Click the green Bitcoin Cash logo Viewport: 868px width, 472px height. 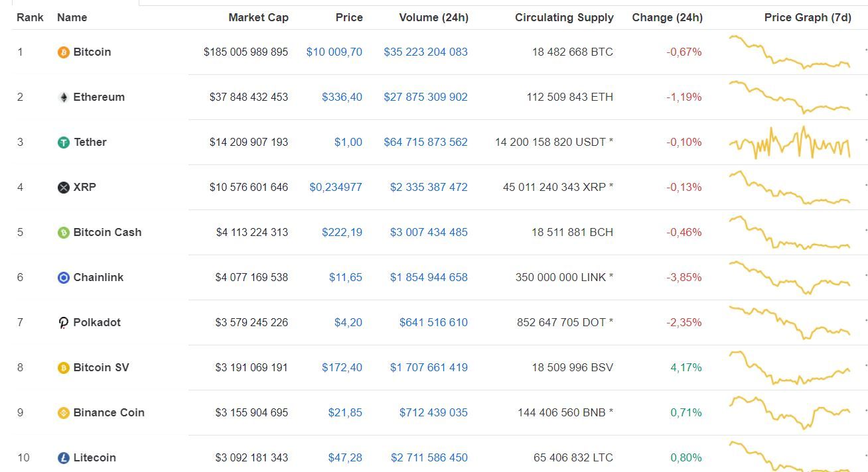[x=64, y=233]
